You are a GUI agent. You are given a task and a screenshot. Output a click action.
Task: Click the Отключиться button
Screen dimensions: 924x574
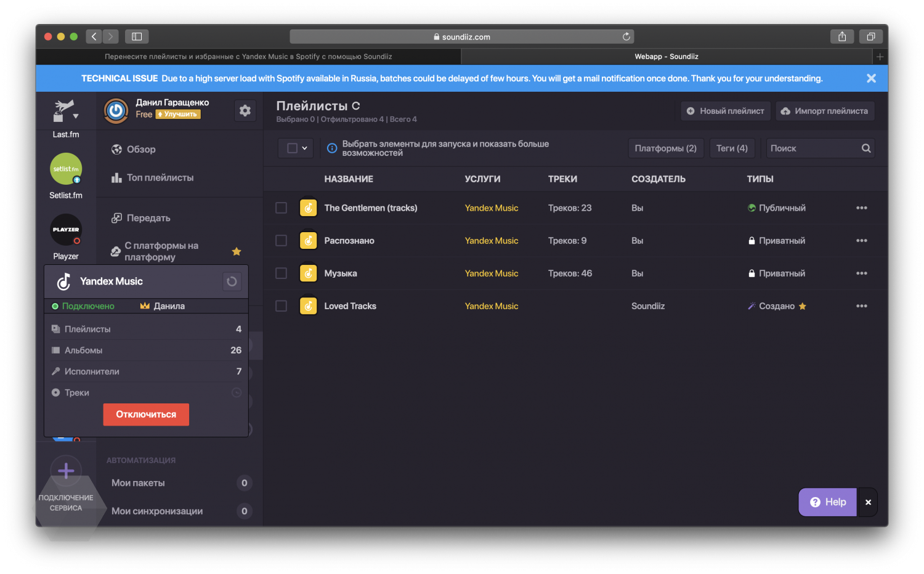146,414
